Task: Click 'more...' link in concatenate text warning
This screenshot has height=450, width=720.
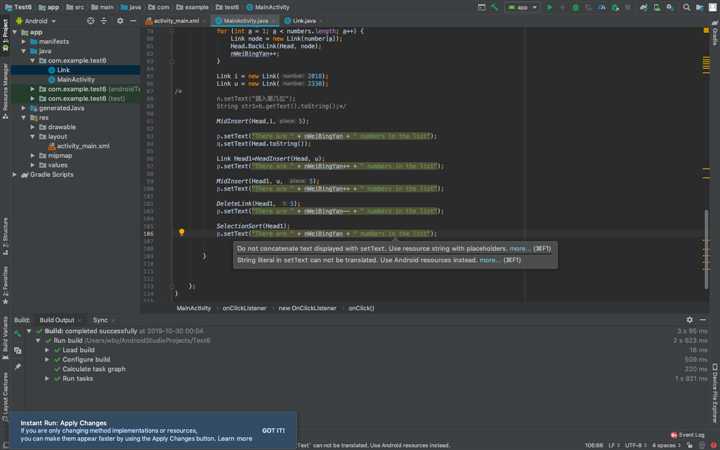Action: point(519,248)
